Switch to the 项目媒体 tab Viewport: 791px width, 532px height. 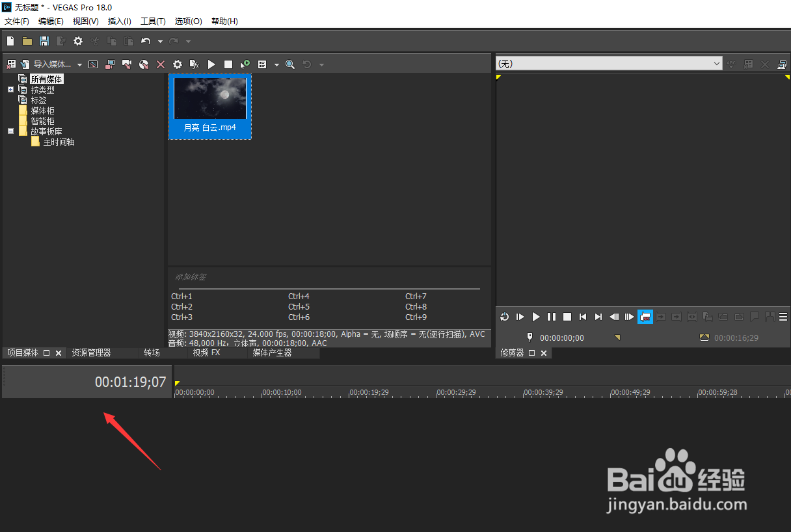click(23, 353)
